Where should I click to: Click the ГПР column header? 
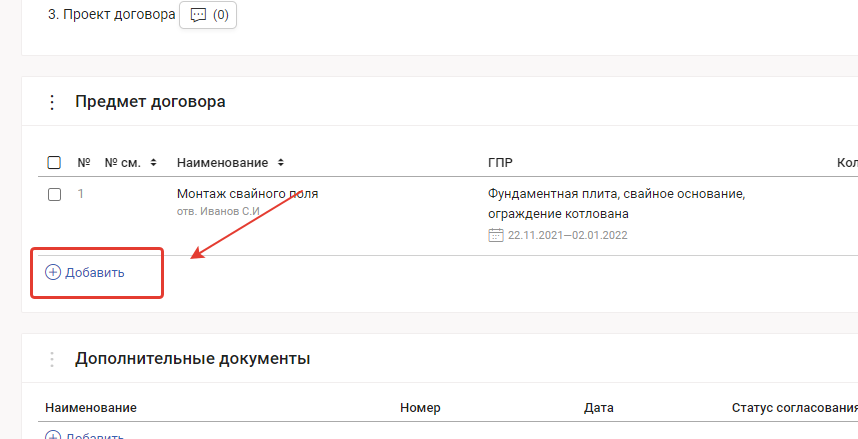tap(501, 163)
